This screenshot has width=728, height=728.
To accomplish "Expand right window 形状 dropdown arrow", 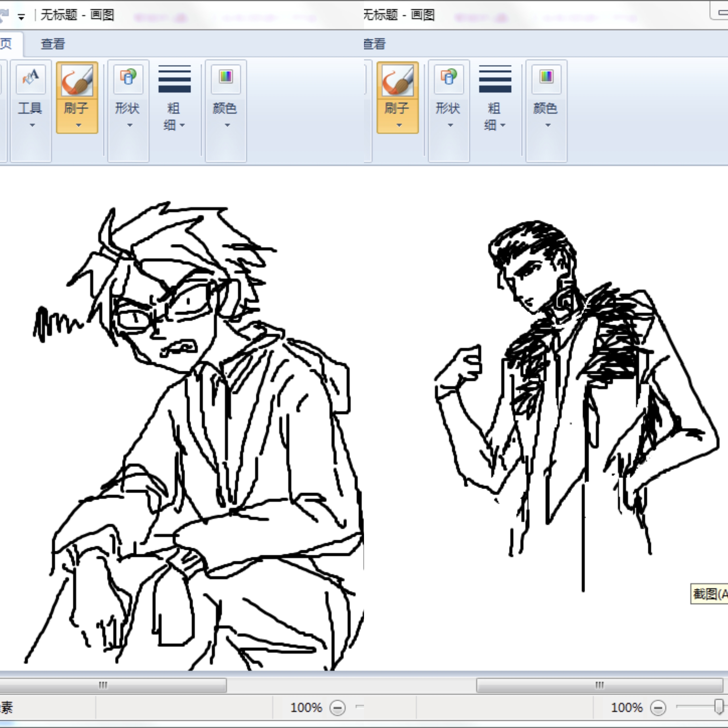I will 450,125.
